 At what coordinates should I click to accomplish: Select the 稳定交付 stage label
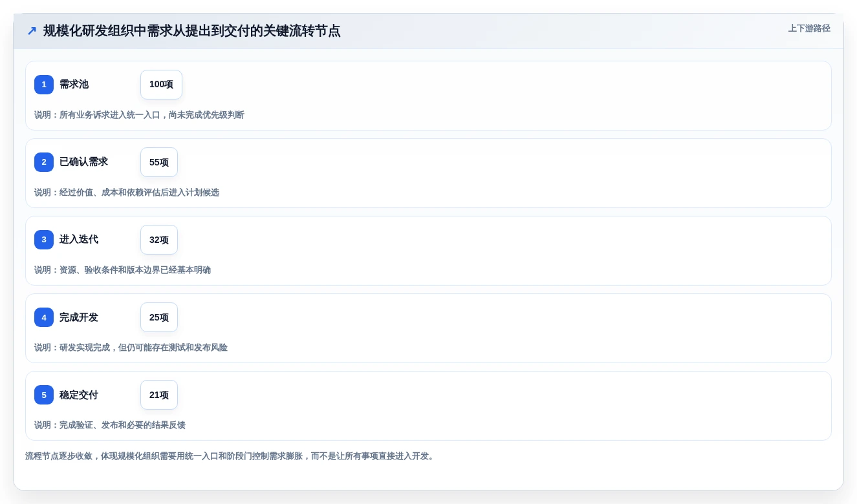coord(79,395)
